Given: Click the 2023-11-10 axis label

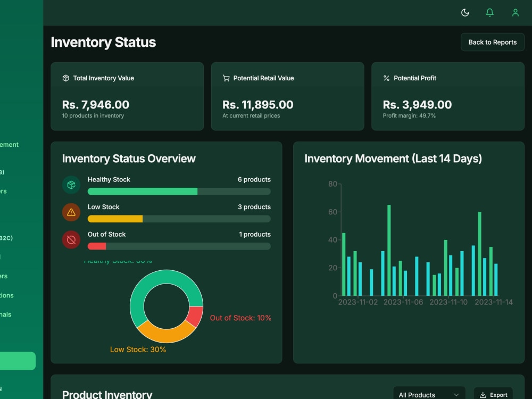Looking at the screenshot, I should [448, 302].
